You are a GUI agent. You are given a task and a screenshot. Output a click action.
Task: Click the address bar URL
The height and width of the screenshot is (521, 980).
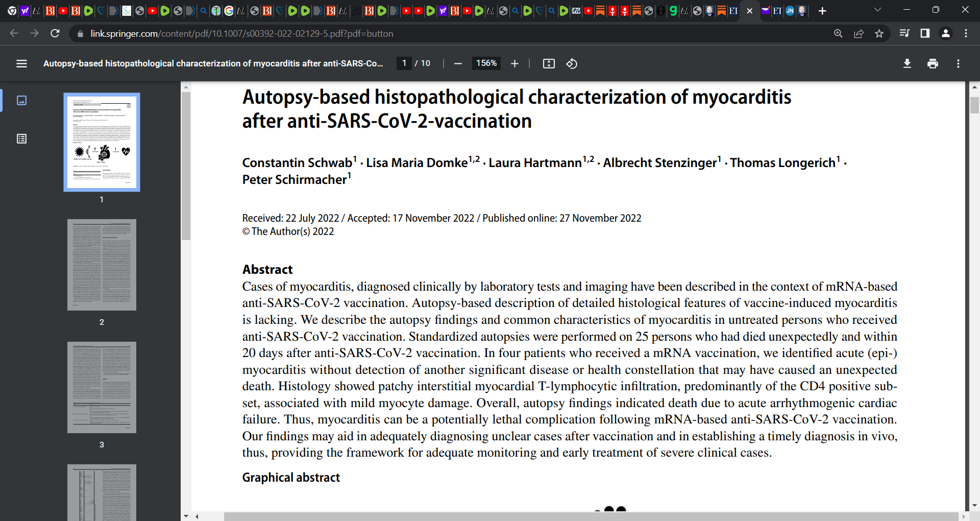tap(242, 33)
